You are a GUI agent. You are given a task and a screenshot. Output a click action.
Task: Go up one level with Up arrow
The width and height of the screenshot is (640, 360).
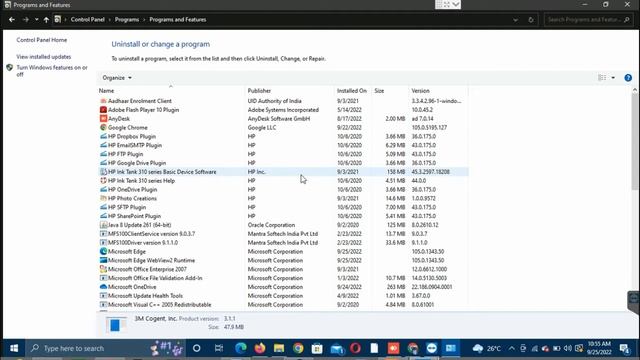click(x=46, y=20)
